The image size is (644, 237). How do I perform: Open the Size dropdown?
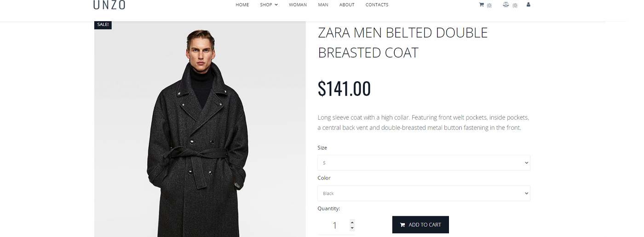coord(424,163)
